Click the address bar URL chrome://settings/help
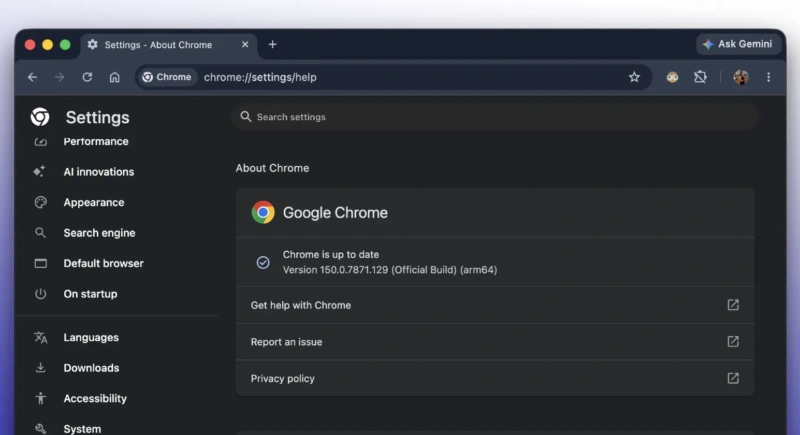Screen dimensions: 800x435 click(x=260, y=77)
